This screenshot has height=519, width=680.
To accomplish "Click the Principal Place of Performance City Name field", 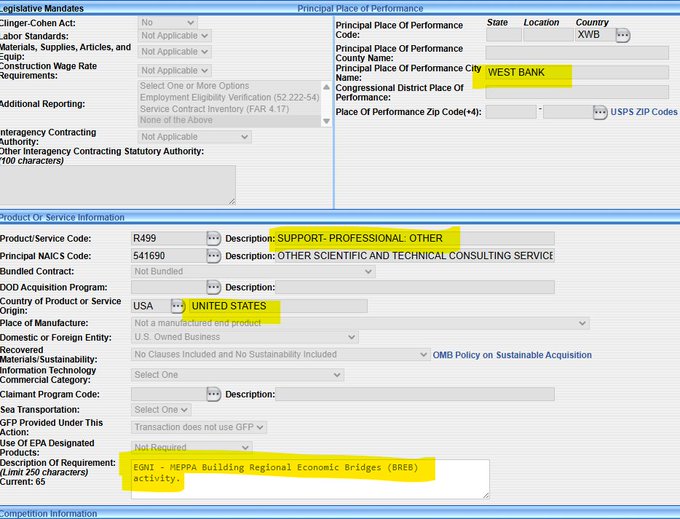I will pos(576,72).
